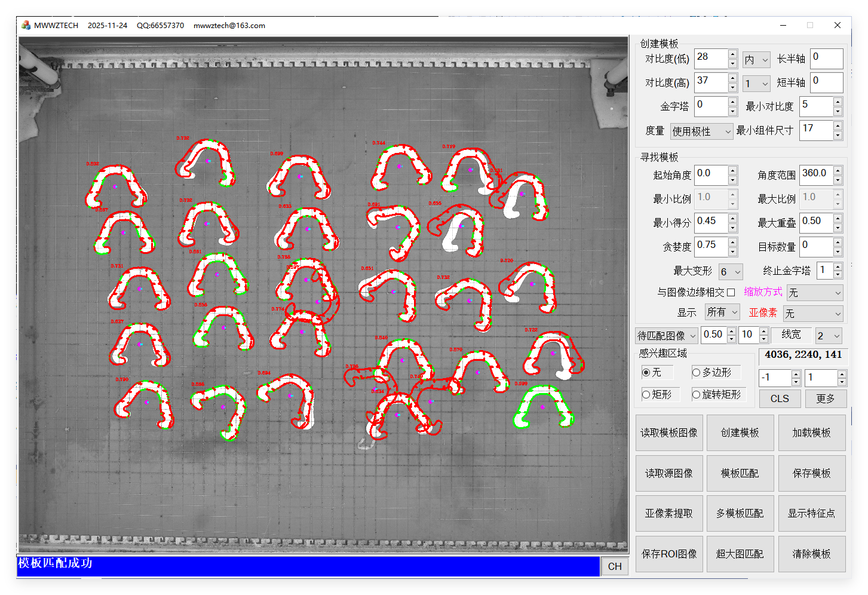Open the 更多 options button
The width and height of the screenshot is (868, 595).
825,398
